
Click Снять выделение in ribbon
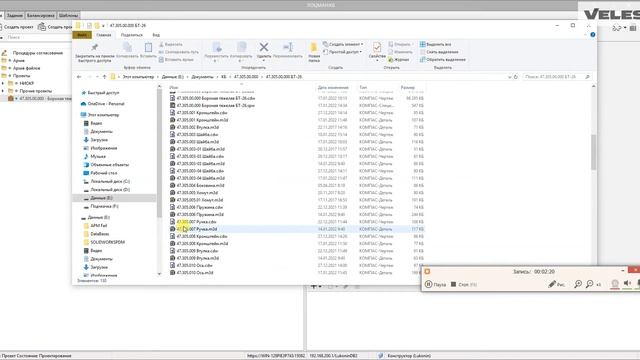click(439, 52)
